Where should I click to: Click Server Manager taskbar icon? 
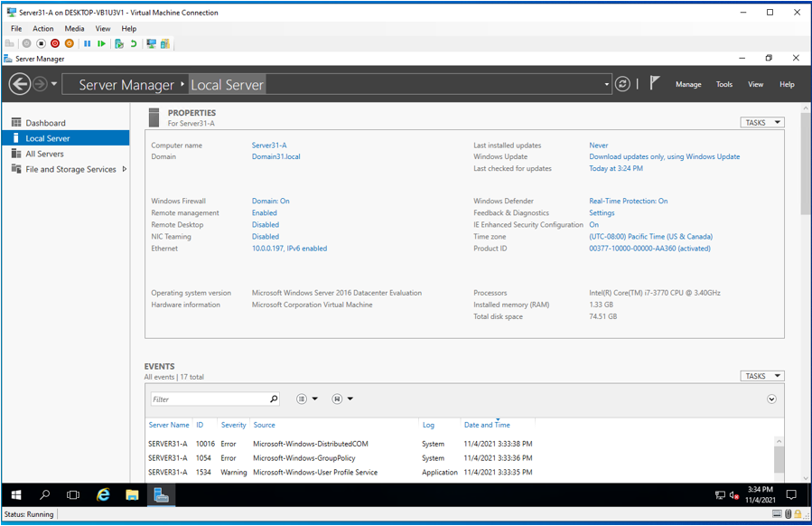coord(161,495)
